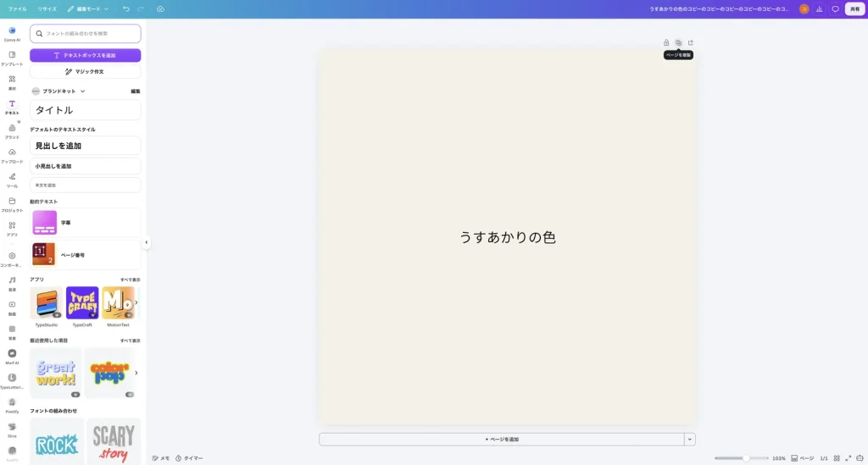The height and width of the screenshot is (465, 868).
Task: Open the comments speech bubble icon
Action: click(835, 8)
